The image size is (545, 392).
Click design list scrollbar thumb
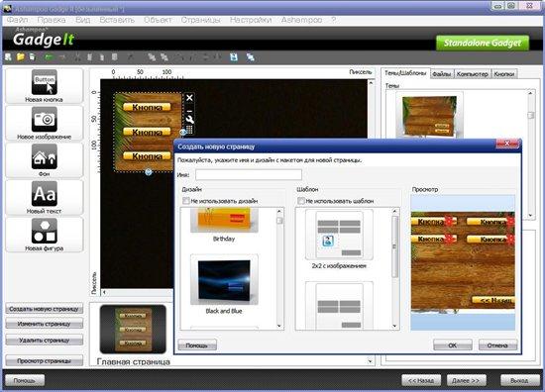[x=279, y=221]
